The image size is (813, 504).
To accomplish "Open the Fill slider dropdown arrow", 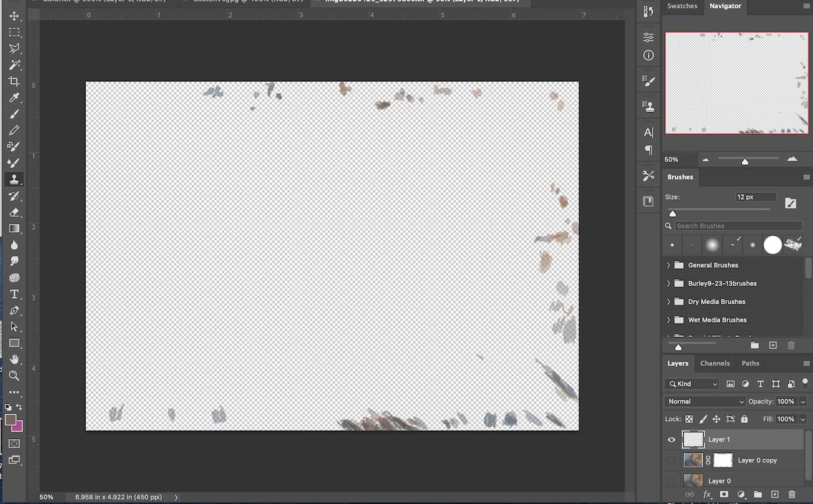I will [x=803, y=419].
